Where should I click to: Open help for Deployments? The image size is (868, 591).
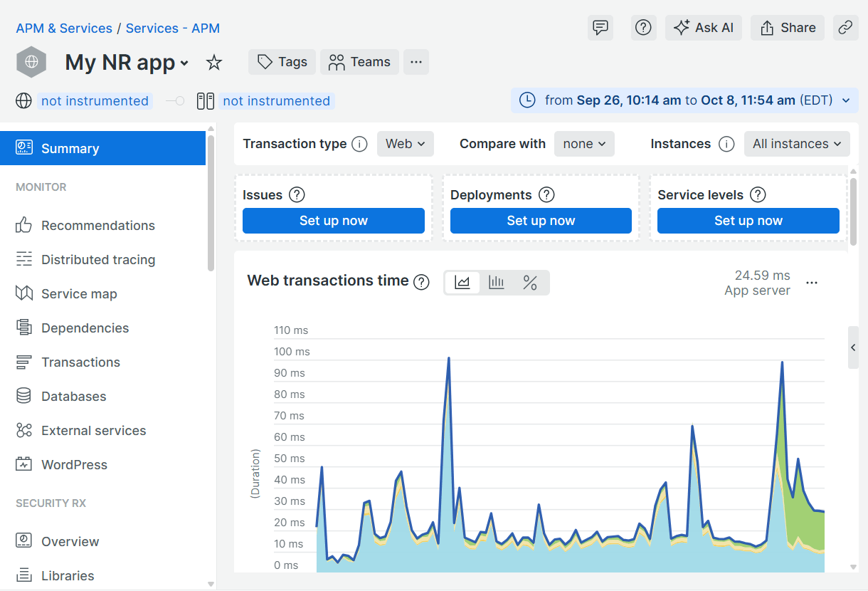pyautogui.click(x=546, y=195)
